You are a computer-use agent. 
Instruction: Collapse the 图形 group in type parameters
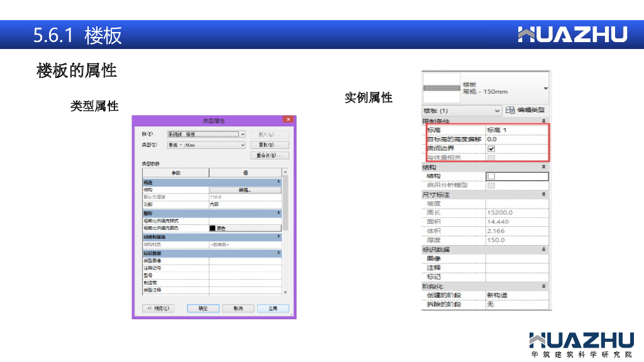pos(278,213)
